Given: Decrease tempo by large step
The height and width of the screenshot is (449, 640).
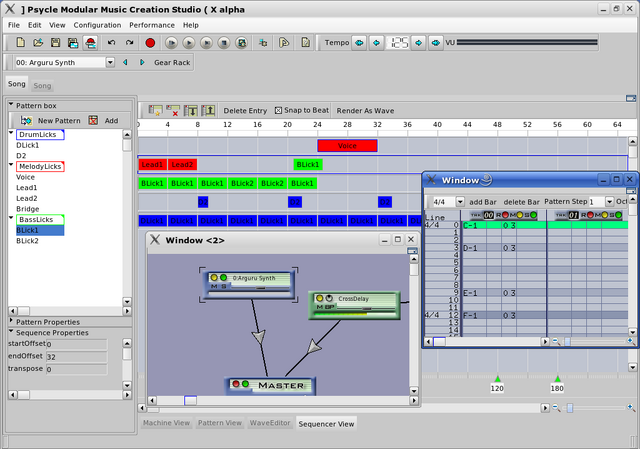Looking at the screenshot, I should 359,42.
